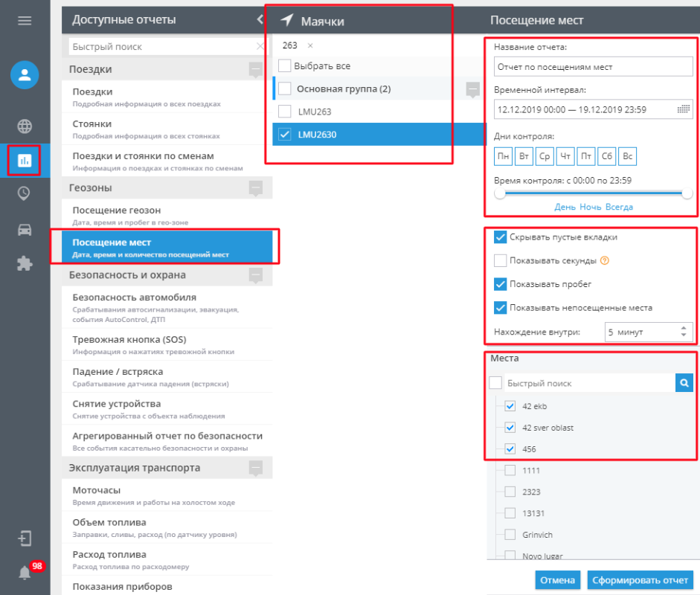Viewport: 700px width, 595px height.
Task: Click the Сформировать отчет button
Action: [640, 580]
